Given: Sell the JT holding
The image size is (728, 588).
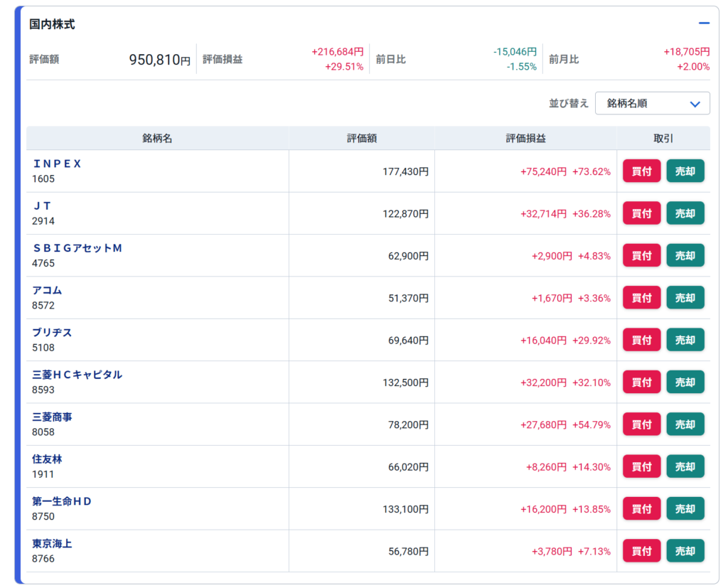Looking at the screenshot, I should 685,213.
